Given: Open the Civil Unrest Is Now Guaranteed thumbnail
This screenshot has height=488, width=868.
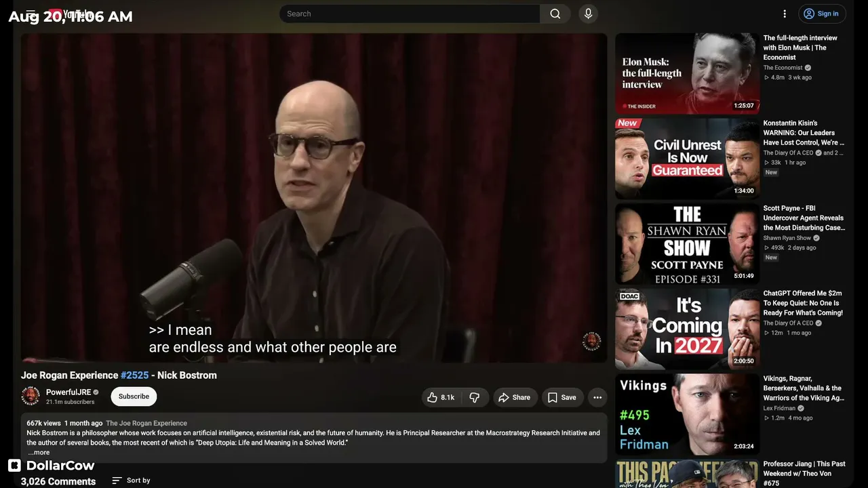Looking at the screenshot, I should pos(687,159).
